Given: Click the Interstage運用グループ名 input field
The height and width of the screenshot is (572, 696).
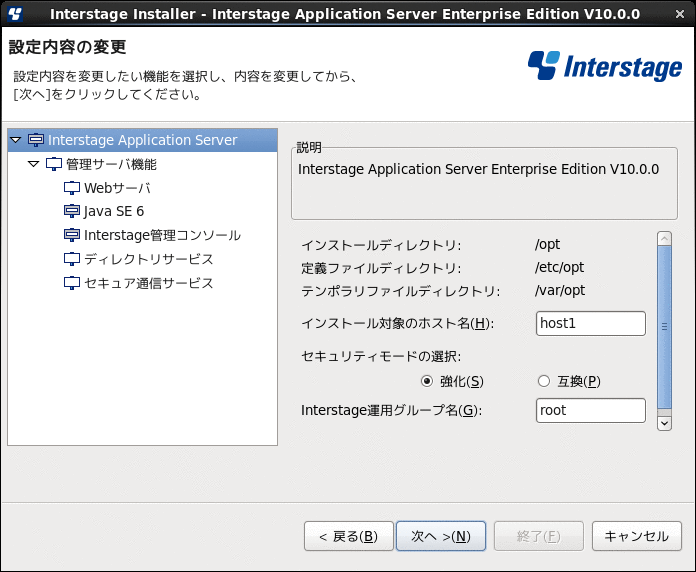Looking at the screenshot, I should click(x=590, y=410).
